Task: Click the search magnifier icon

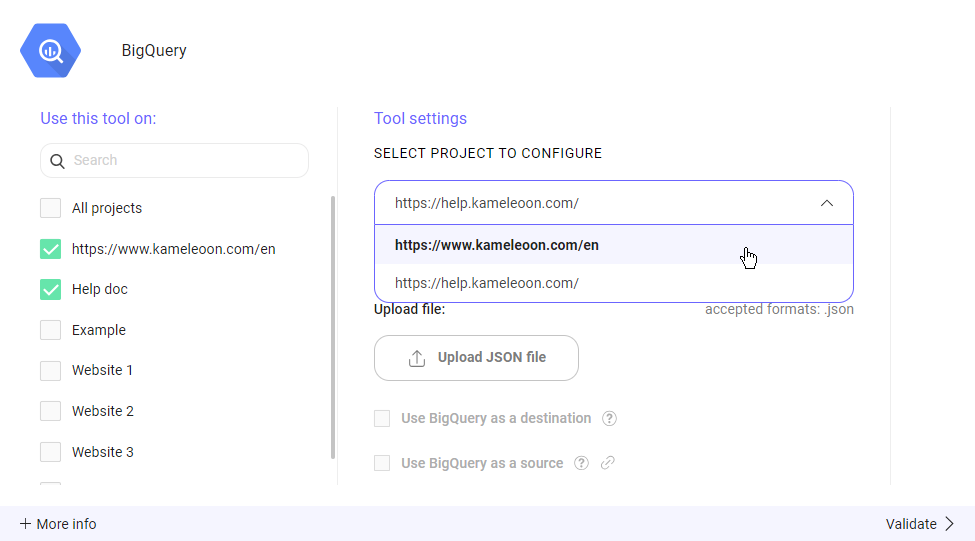Action: click(58, 161)
